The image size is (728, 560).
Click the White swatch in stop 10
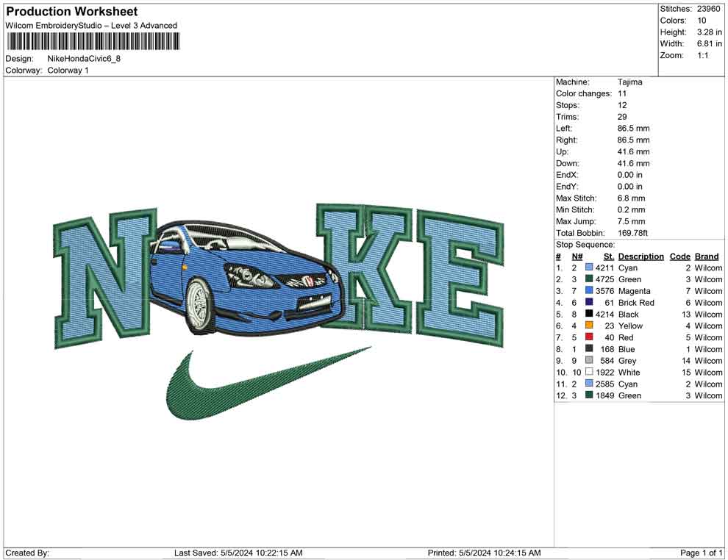(x=588, y=373)
